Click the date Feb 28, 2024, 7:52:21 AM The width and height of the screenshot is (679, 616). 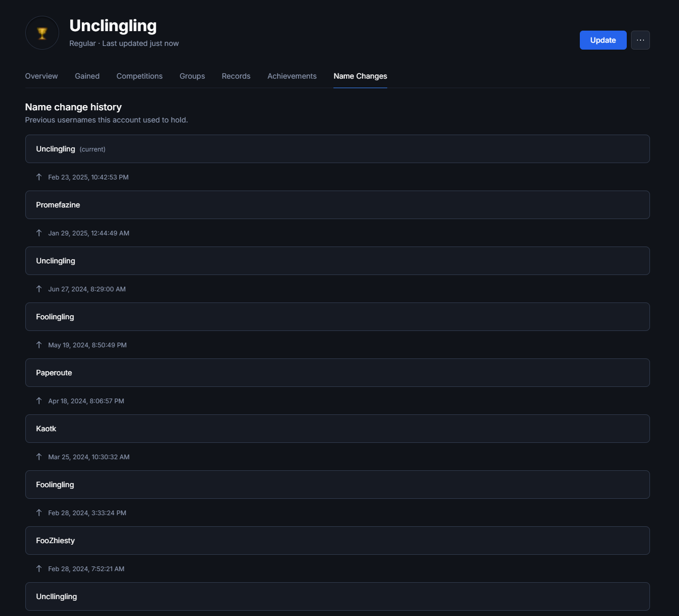pos(87,569)
